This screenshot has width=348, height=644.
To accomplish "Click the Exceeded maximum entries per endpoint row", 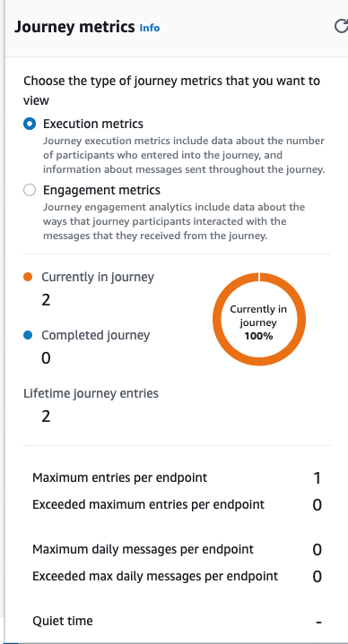I will (177, 504).
